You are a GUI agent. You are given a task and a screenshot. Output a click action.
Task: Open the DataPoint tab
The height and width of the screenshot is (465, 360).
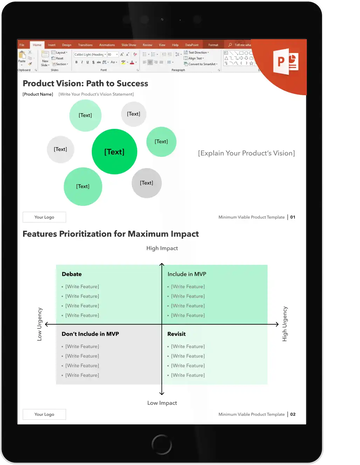pyautogui.click(x=192, y=45)
